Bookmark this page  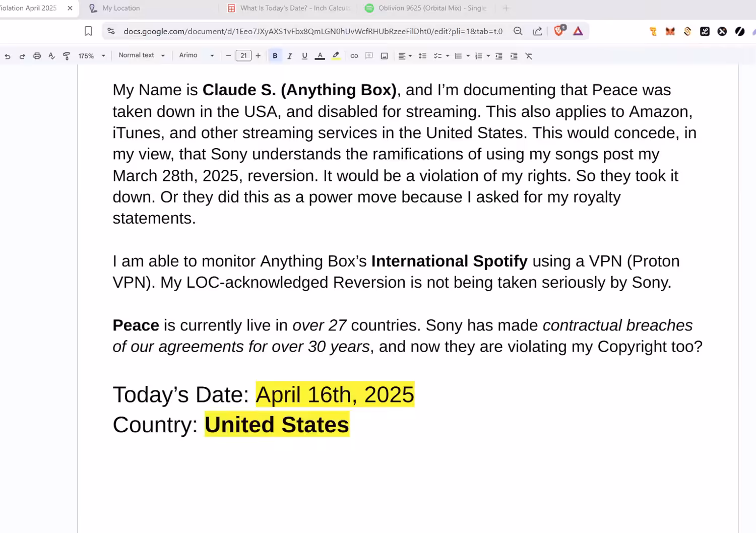pos(88,31)
